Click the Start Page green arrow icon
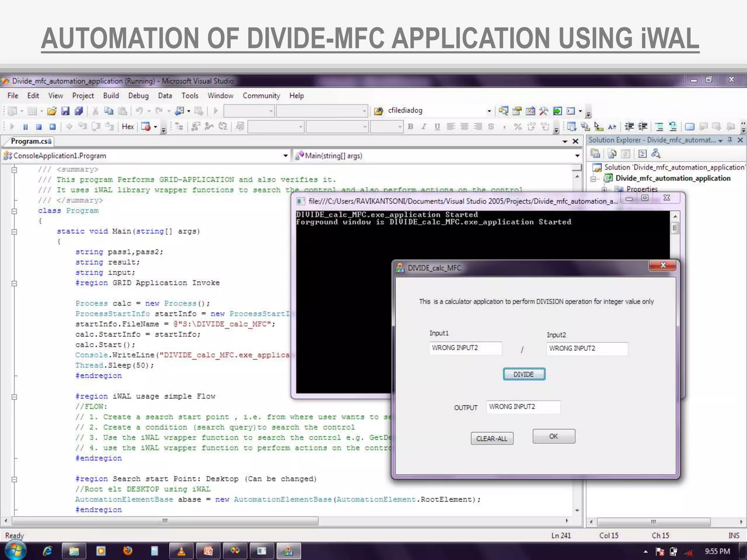The width and height of the screenshot is (747, 560). pyautogui.click(x=557, y=111)
